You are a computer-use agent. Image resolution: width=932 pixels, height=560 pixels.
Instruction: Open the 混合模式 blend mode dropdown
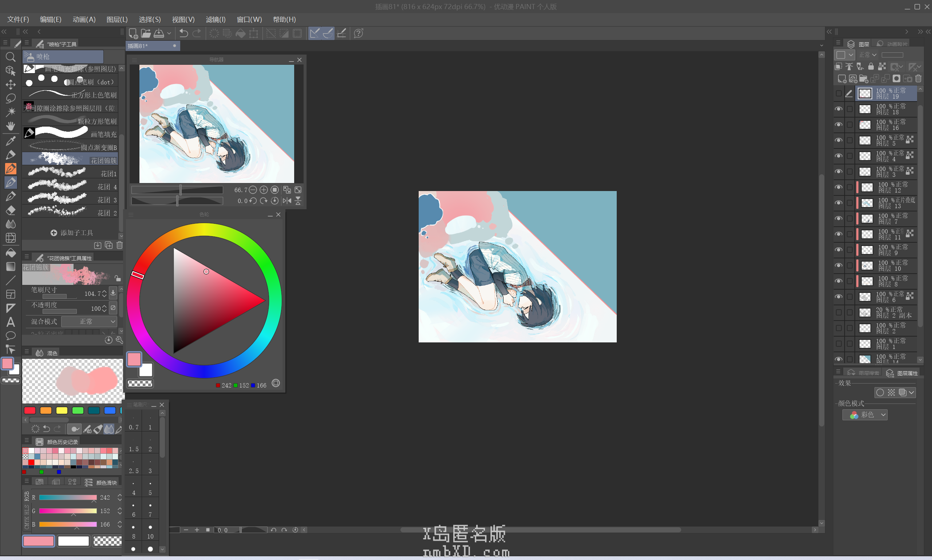tap(90, 322)
